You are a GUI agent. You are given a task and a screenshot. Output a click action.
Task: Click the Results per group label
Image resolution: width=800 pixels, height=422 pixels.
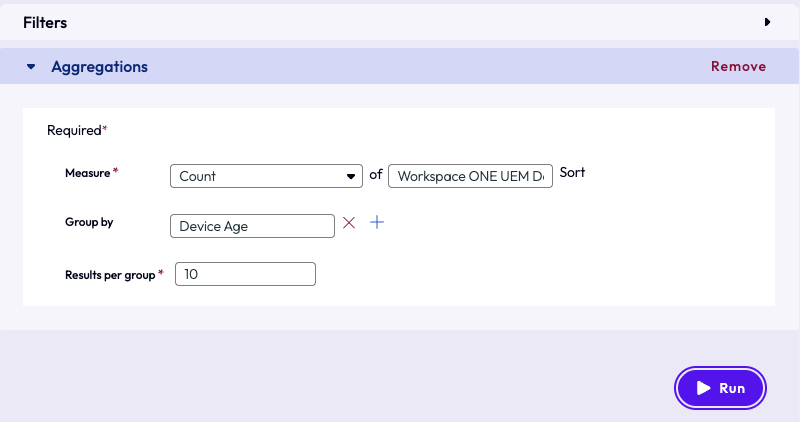(x=109, y=274)
